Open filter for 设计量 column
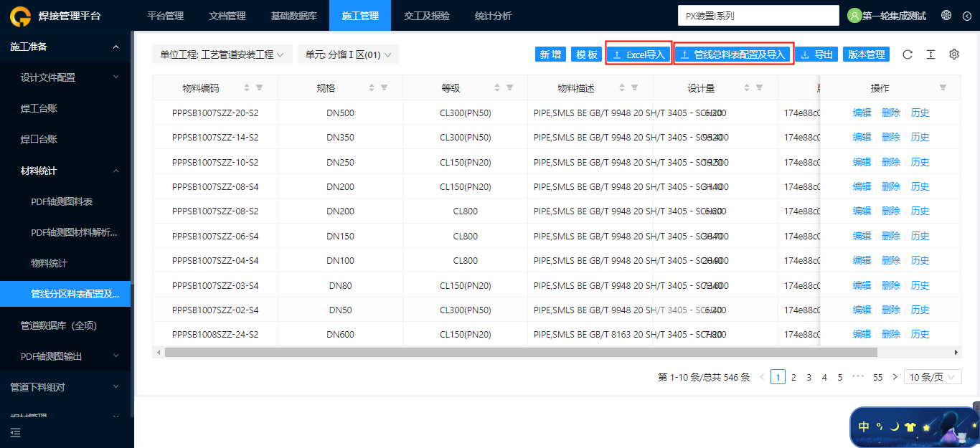This screenshot has width=980, height=448. (x=759, y=87)
